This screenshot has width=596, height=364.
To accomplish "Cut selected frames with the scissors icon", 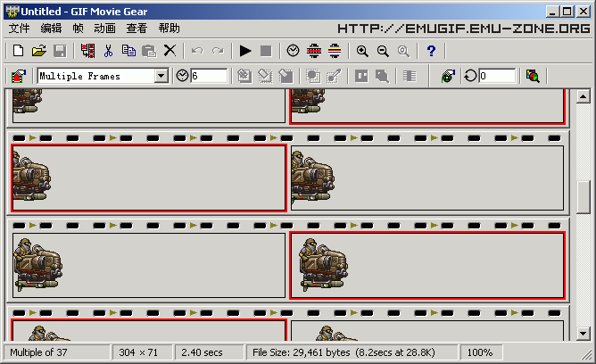I will point(108,51).
